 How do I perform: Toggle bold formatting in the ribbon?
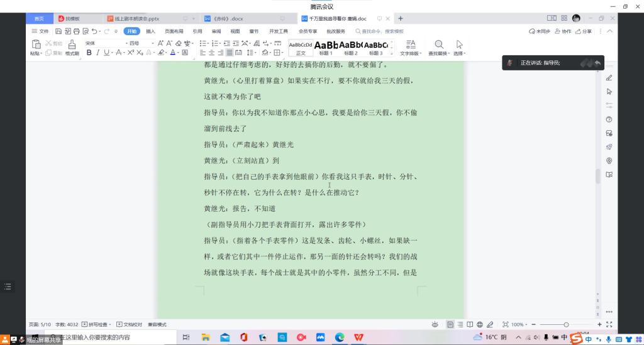(89, 53)
